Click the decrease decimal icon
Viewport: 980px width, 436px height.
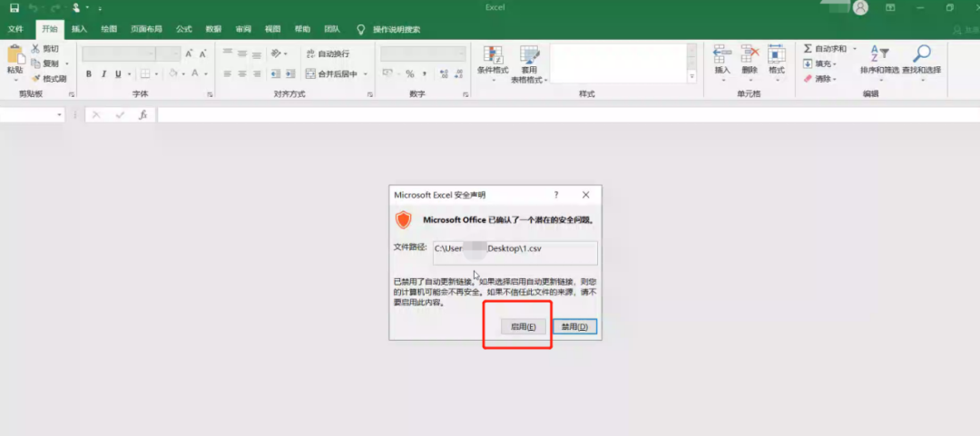pyautogui.click(x=459, y=73)
